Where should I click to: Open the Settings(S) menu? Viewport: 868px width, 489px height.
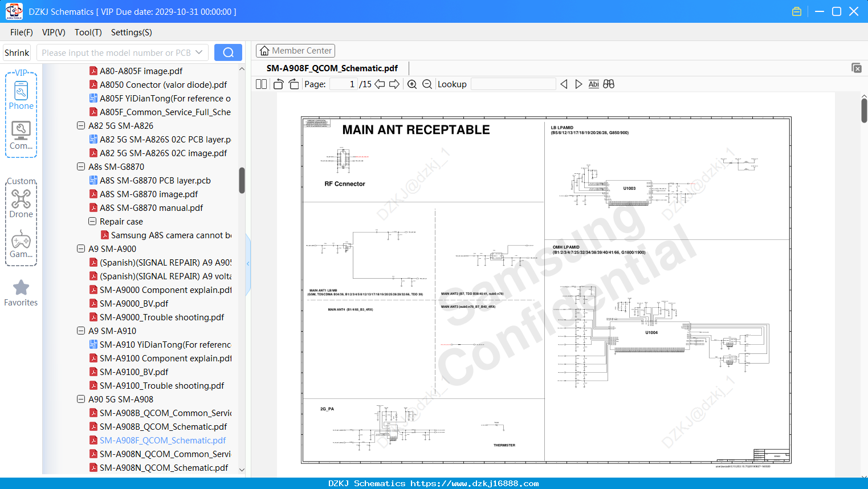tap(132, 32)
